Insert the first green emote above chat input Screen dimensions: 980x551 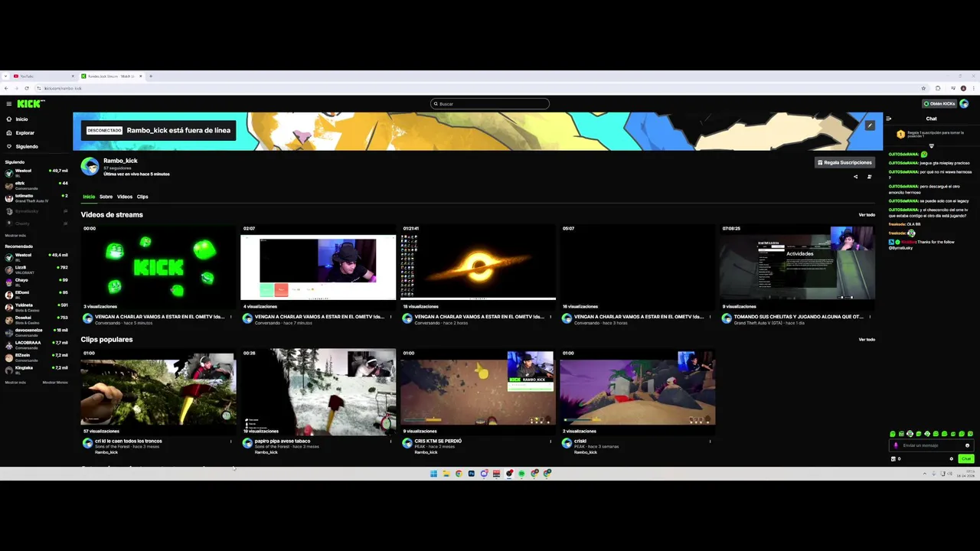pos(893,434)
